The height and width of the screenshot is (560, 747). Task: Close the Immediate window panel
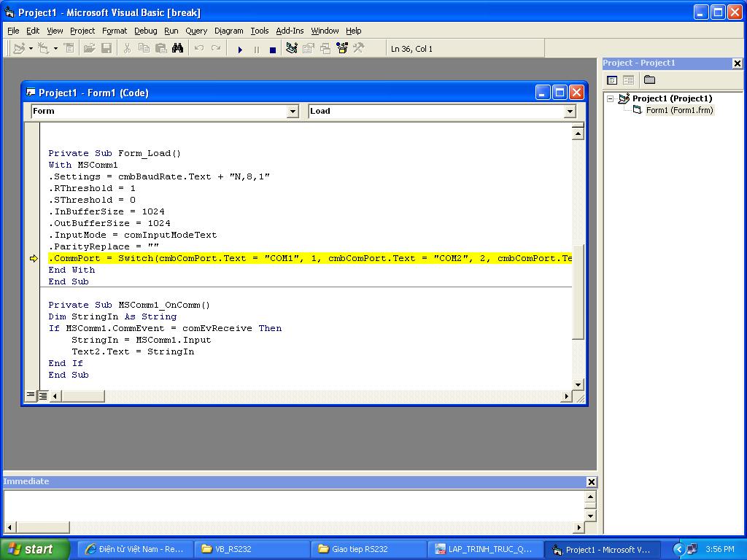pyautogui.click(x=591, y=482)
